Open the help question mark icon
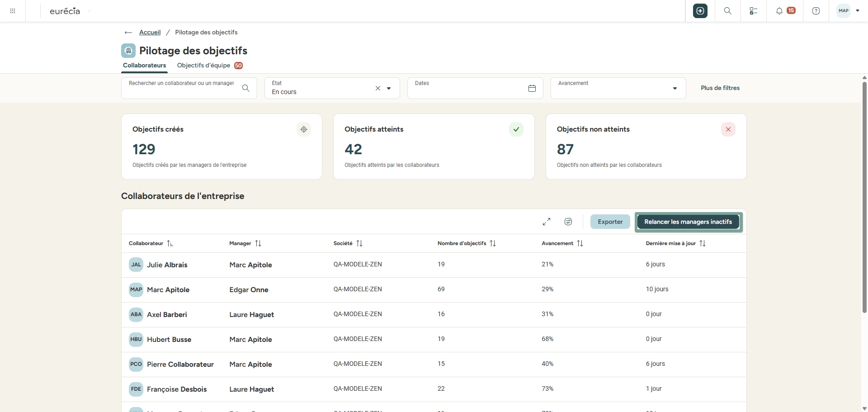The image size is (868, 412). (x=816, y=11)
